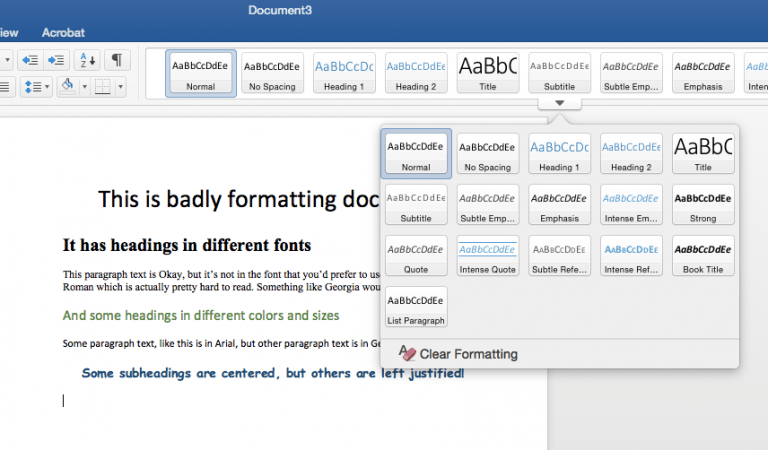Click the Decrease Indent icon

30,60
